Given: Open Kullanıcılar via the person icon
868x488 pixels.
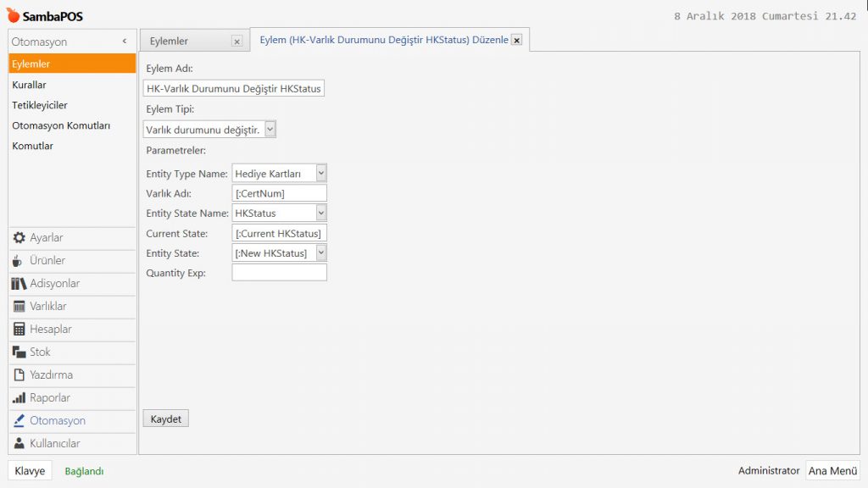Looking at the screenshot, I should [x=19, y=444].
